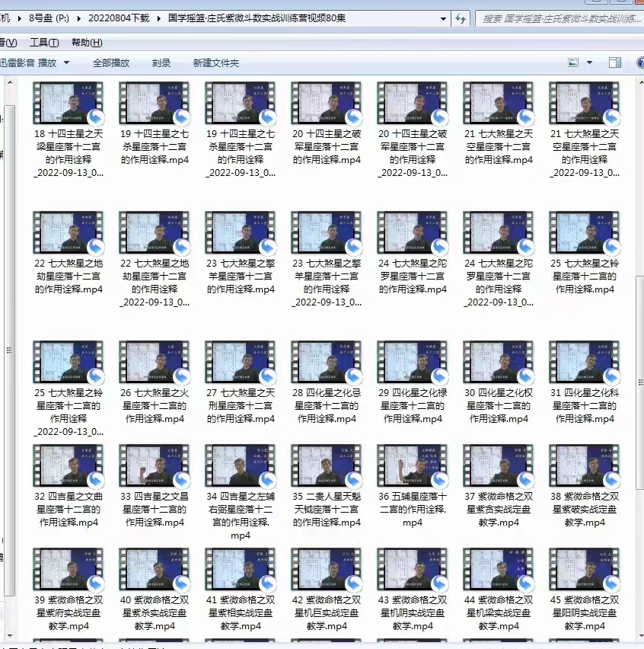Screen dimensions: 644x649
Task: Select 刻录 in the toolbar
Action: [160, 63]
